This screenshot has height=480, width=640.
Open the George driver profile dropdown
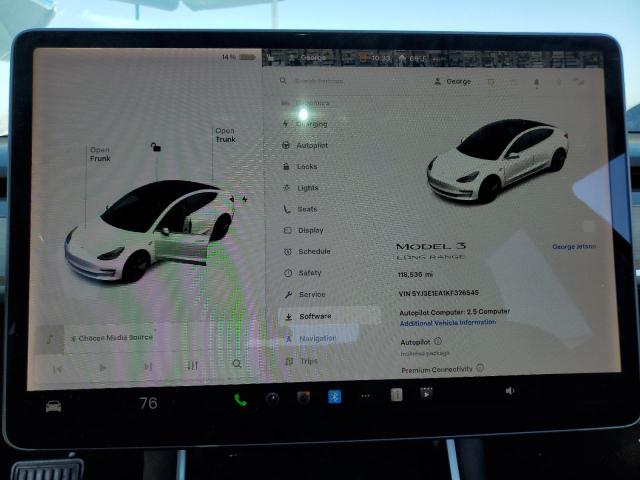(x=452, y=81)
